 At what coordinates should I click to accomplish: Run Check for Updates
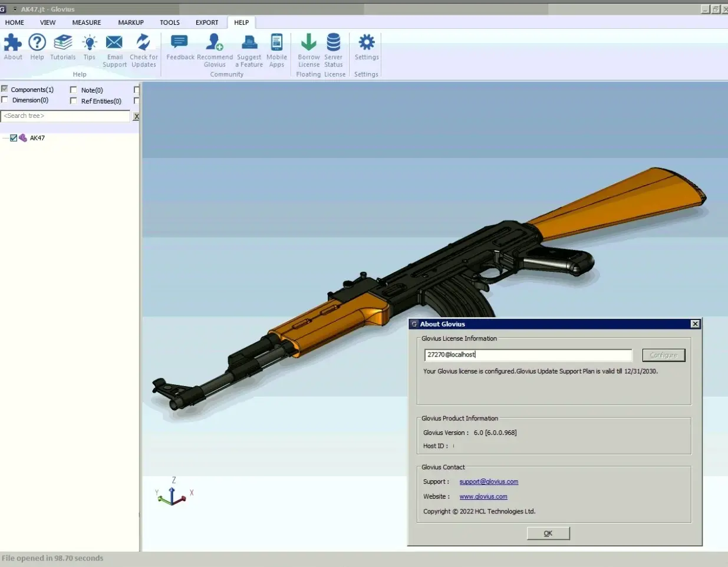pos(143,43)
